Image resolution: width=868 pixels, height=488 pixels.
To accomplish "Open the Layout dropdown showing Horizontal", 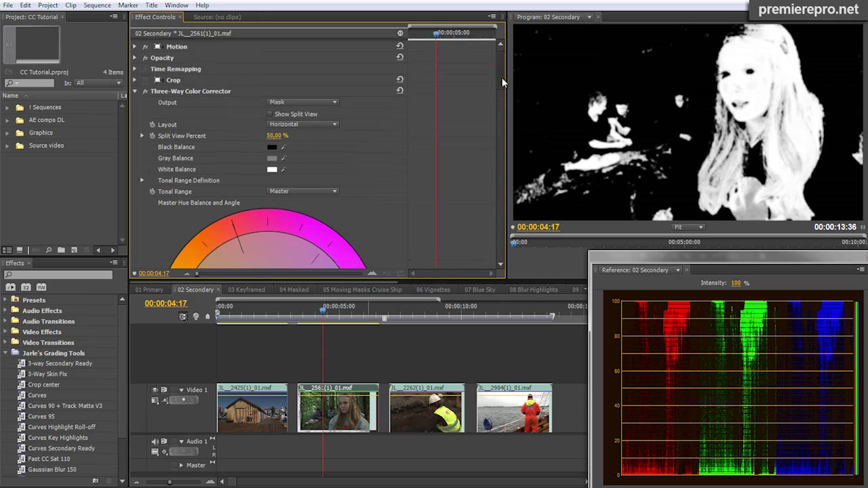I will coord(302,124).
